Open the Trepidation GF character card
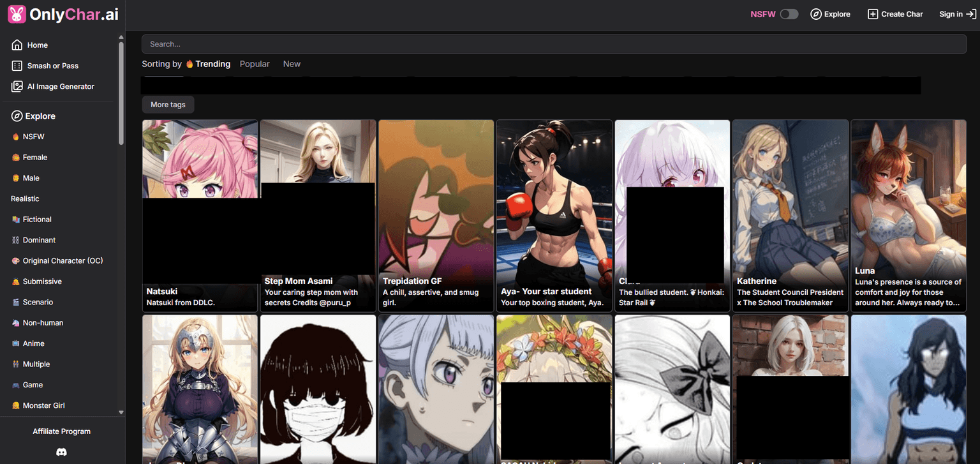 436,216
